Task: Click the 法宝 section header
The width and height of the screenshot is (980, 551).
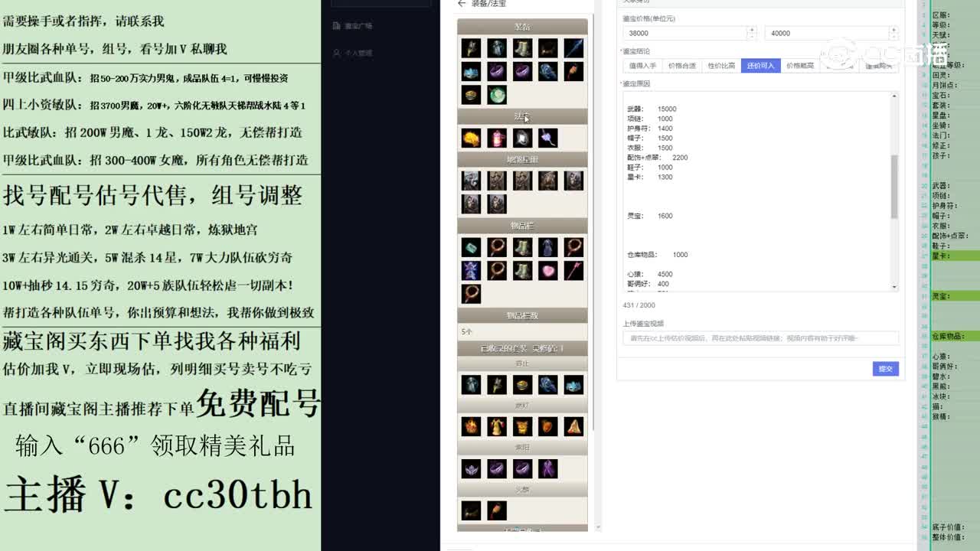Action: (x=522, y=116)
